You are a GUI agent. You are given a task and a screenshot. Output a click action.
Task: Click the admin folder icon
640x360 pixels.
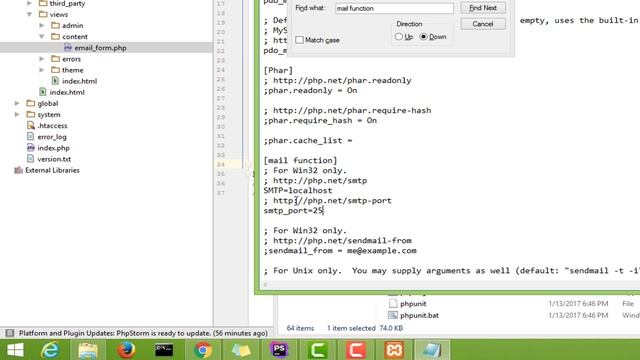coord(56,25)
